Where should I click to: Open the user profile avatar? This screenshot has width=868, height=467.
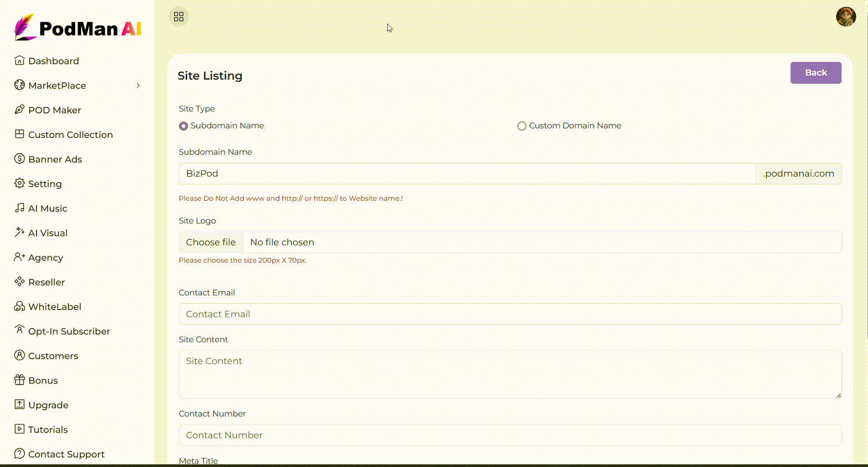click(846, 17)
